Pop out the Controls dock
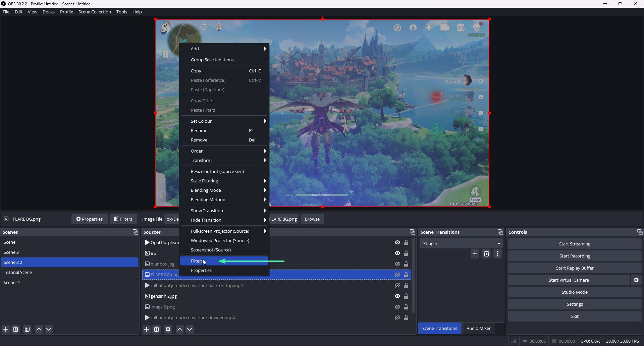The image size is (644, 346). [x=640, y=232]
